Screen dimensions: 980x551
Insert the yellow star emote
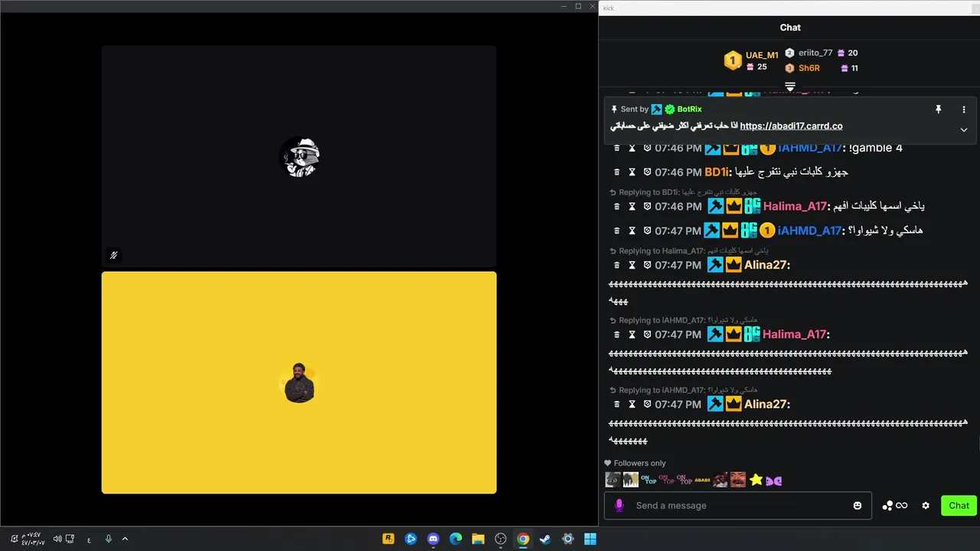click(756, 480)
